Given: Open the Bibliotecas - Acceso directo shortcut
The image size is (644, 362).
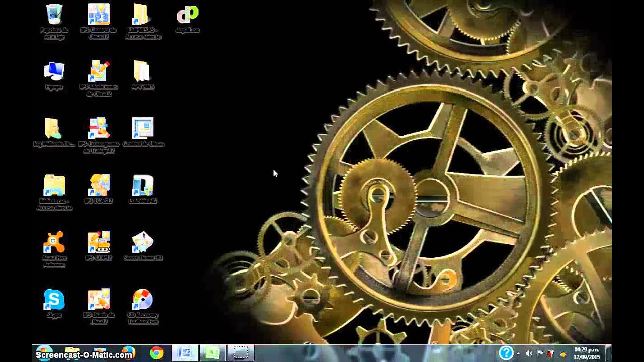Looking at the screenshot, I should [x=54, y=193].
